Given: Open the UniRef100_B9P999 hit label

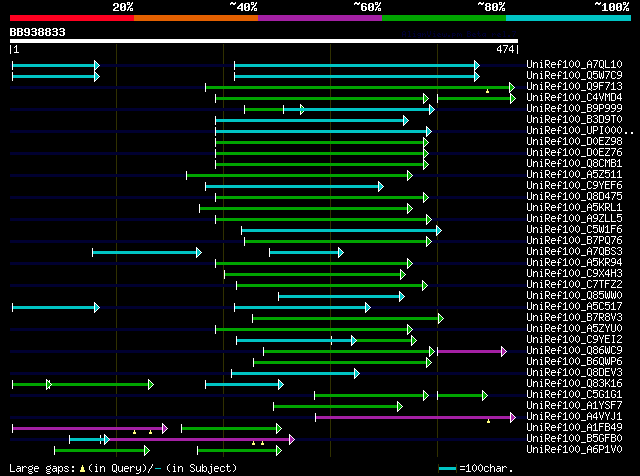Looking at the screenshot, I should 574,108.
